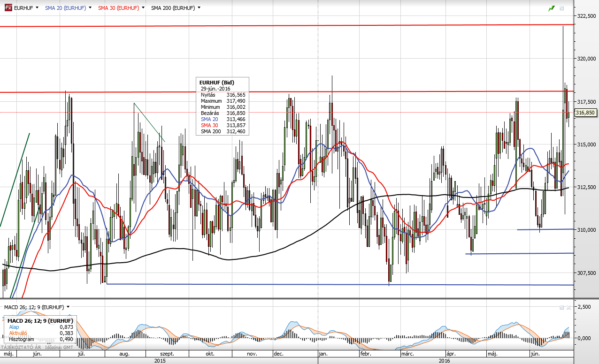599x364 pixels.
Task: Maximize the MACD indicator panel
Action: tap(561, 307)
